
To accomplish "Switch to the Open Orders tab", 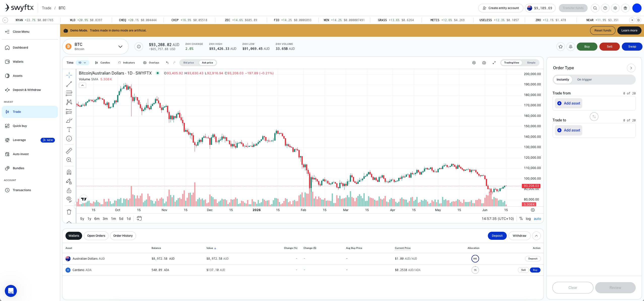I will (x=96, y=236).
